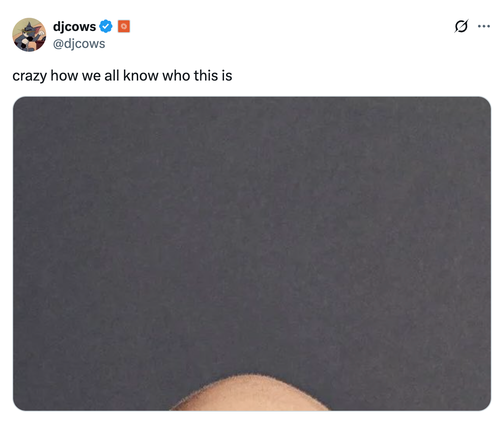Click the dark gray backdrop of the photo
The image size is (504, 429).
[252, 225]
